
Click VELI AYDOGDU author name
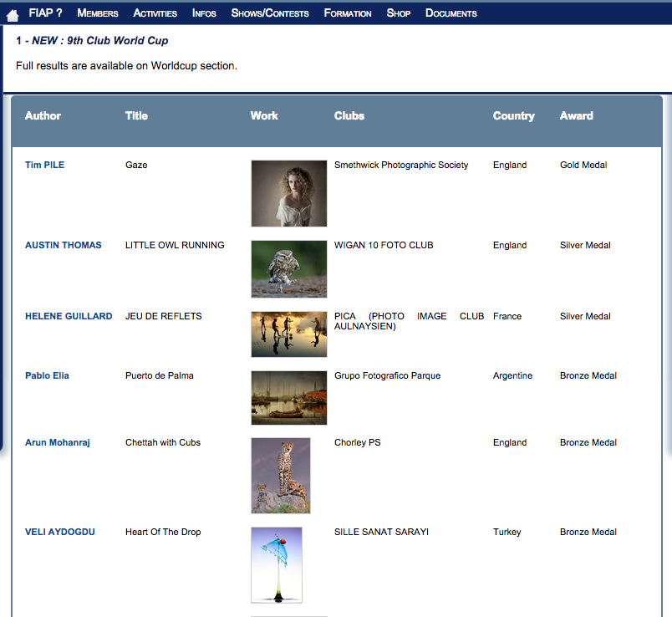click(x=60, y=532)
